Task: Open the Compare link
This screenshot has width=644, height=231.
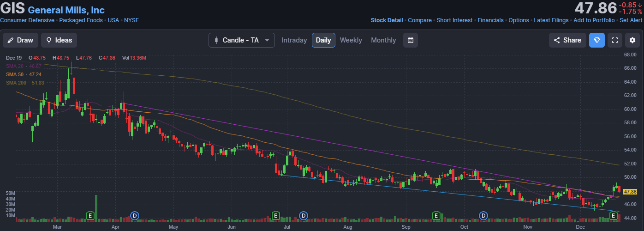Action: coord(420,20)
